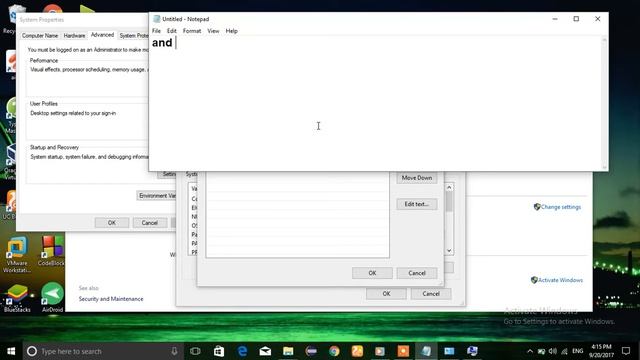This screenshot has width=640, height=360.
Task: Switch to Computer Name tab in System Properties
Action: (x=40, y=36)
